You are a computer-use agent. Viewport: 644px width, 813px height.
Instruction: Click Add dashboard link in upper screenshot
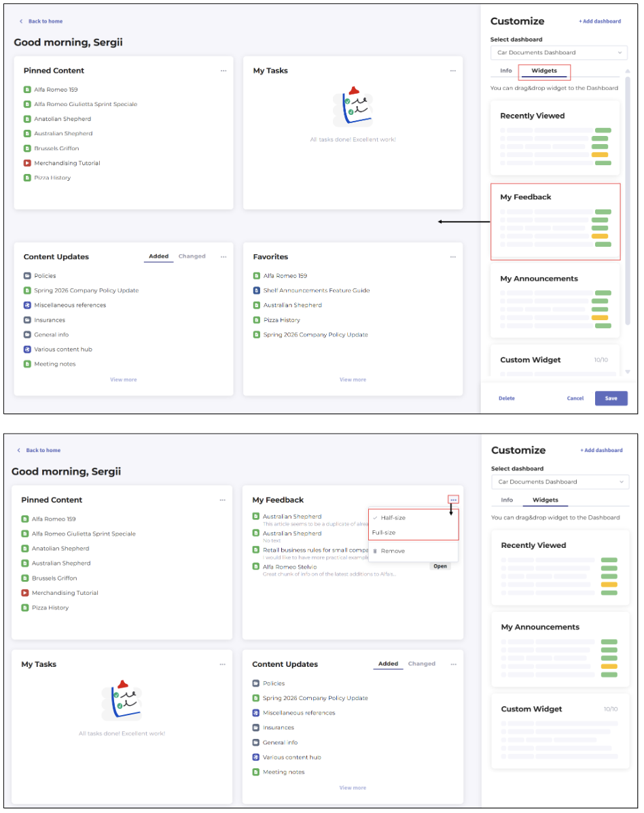[x=600, y=21]
